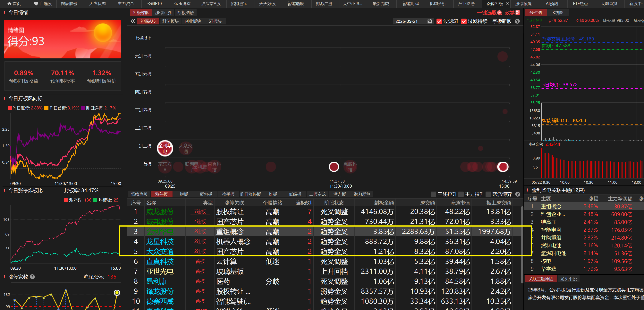644x310 pixels.
Task: Click the 情绪图 score banner
Action: (x=63, y=39)
